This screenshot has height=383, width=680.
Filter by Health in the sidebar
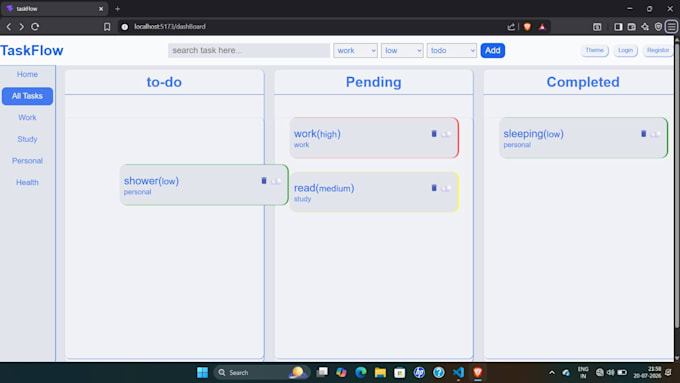(x=27, y=183)
